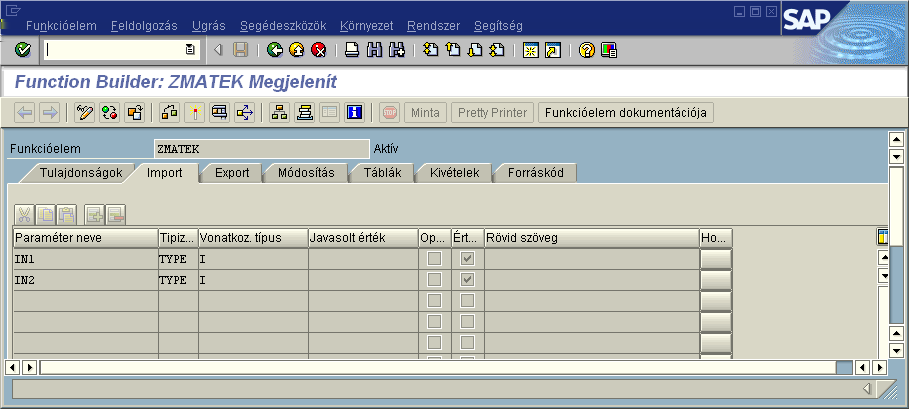Viewport: 909px width, 409px height.
Task: Open the Ugrás menu
Action: tap(209, 26)
